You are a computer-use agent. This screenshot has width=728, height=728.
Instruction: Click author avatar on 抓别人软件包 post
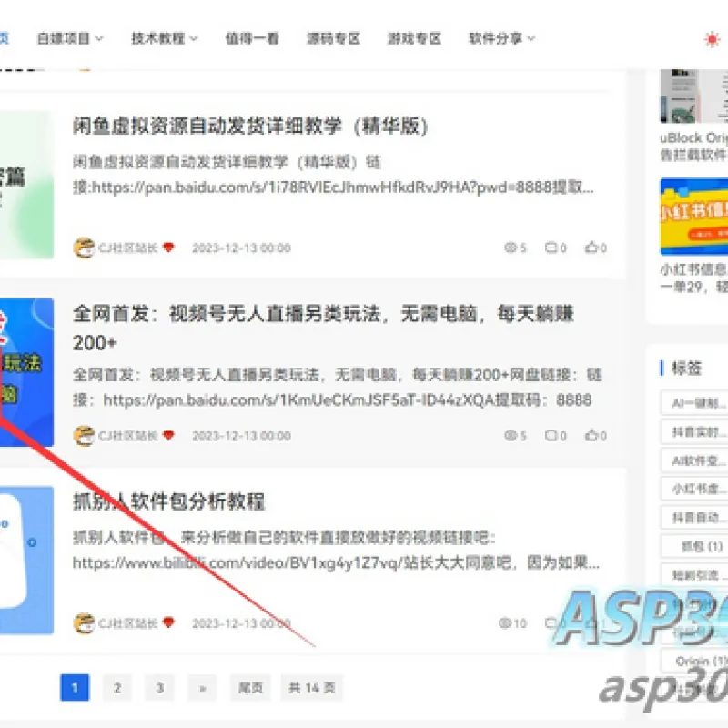point(84,623)
